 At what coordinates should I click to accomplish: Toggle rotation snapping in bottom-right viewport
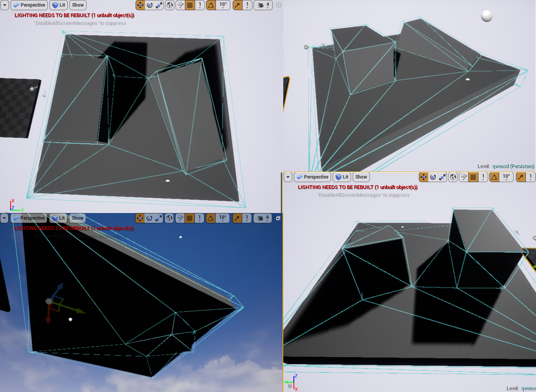pos(494,177)
